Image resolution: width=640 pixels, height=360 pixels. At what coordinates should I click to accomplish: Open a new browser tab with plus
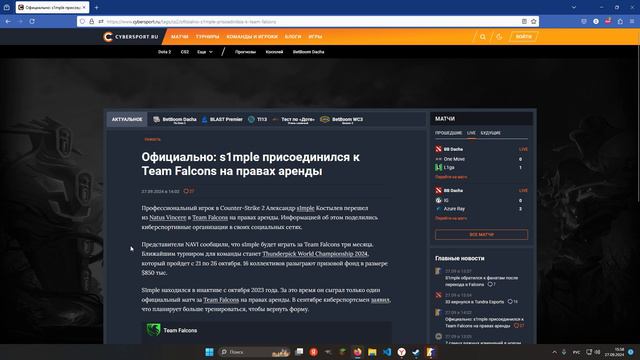(x=96, y=7)
